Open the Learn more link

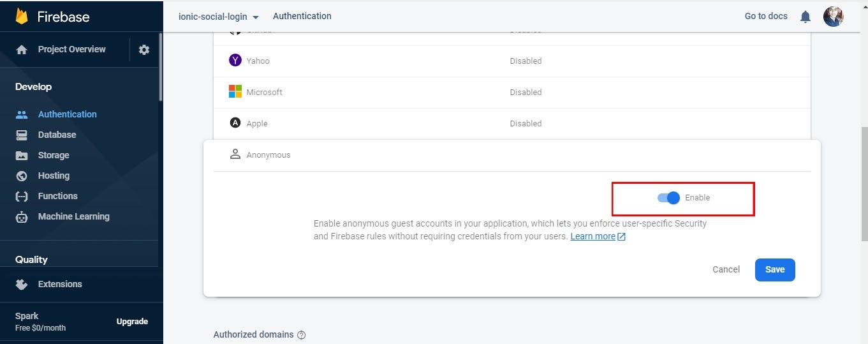click(592, 236)
